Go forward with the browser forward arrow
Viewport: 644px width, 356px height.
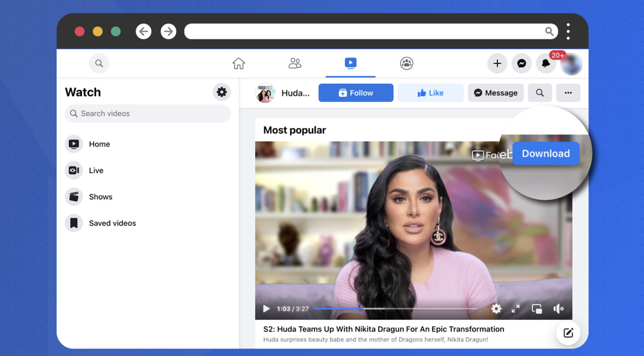tap(168, 31)
